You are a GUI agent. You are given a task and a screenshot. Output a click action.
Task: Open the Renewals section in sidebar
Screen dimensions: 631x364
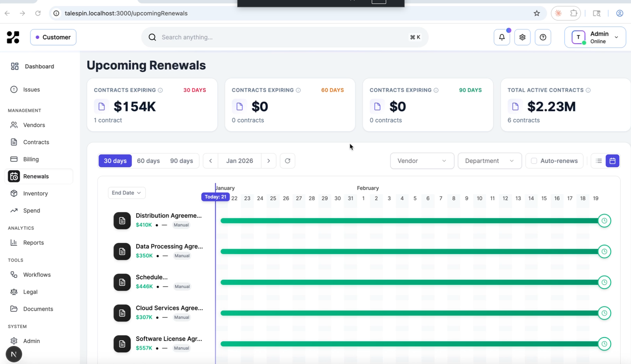click(x=36, y=176)
